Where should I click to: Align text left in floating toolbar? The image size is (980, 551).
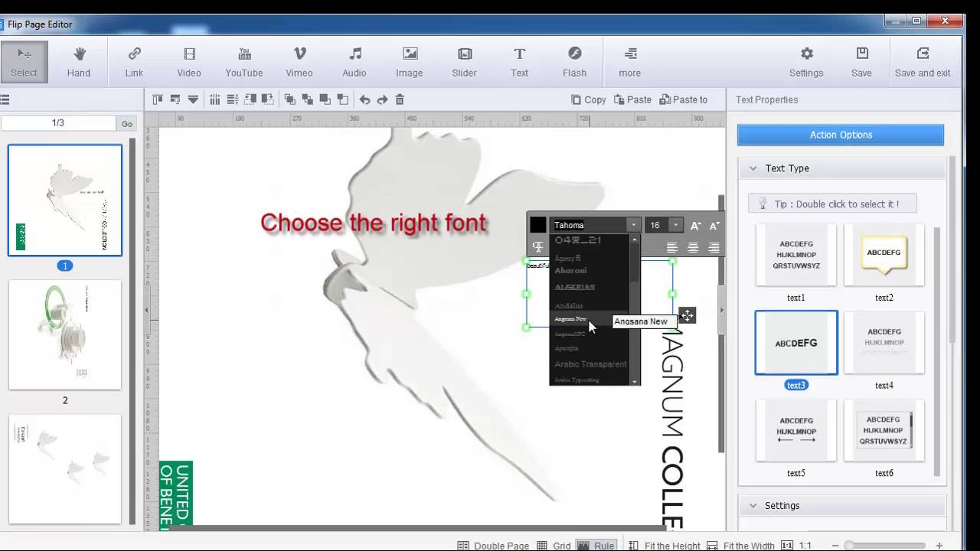coord(672,247)
